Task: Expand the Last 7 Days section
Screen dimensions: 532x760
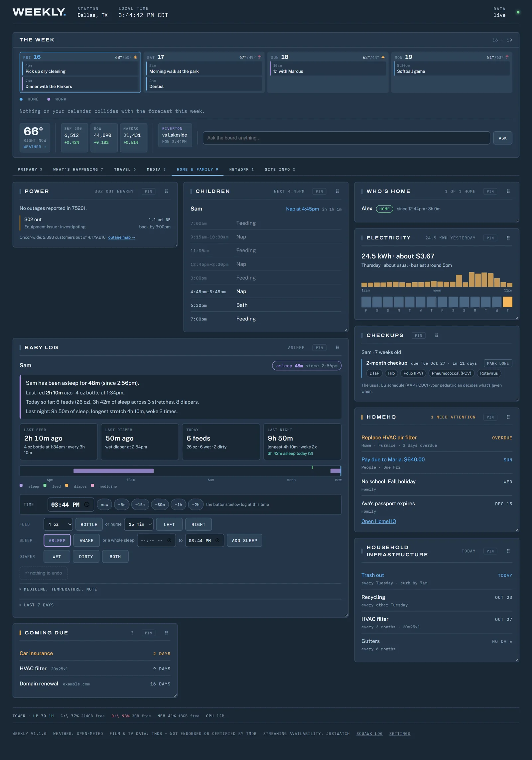Action: [37, 605]
